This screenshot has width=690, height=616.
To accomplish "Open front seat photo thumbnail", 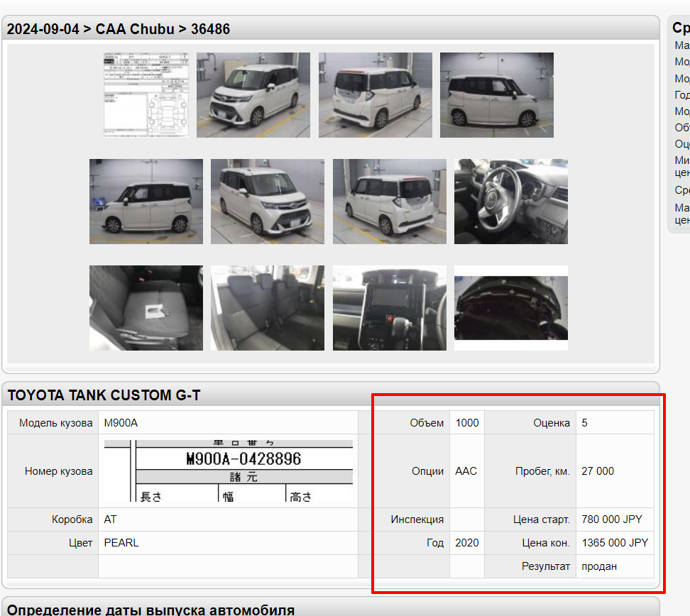I will [x=146, y=308].
